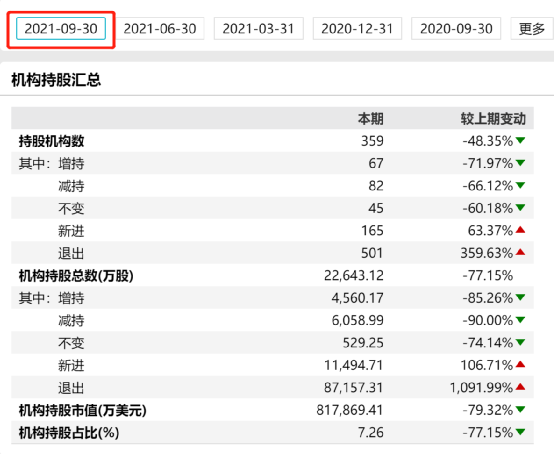Image resolution: width=554 pixels, height=454 pixels.
Task: Click the 359.63% change value
Action: [487, 253]
